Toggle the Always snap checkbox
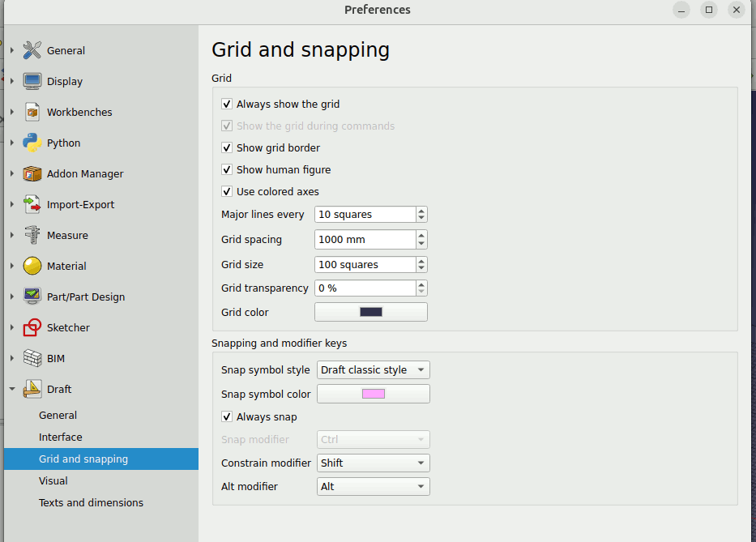756x542 pixels. [x=227, y=417]
